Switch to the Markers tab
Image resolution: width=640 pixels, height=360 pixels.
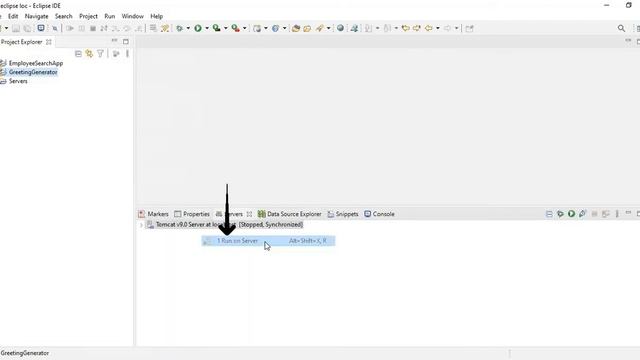(x=153, y=214)
